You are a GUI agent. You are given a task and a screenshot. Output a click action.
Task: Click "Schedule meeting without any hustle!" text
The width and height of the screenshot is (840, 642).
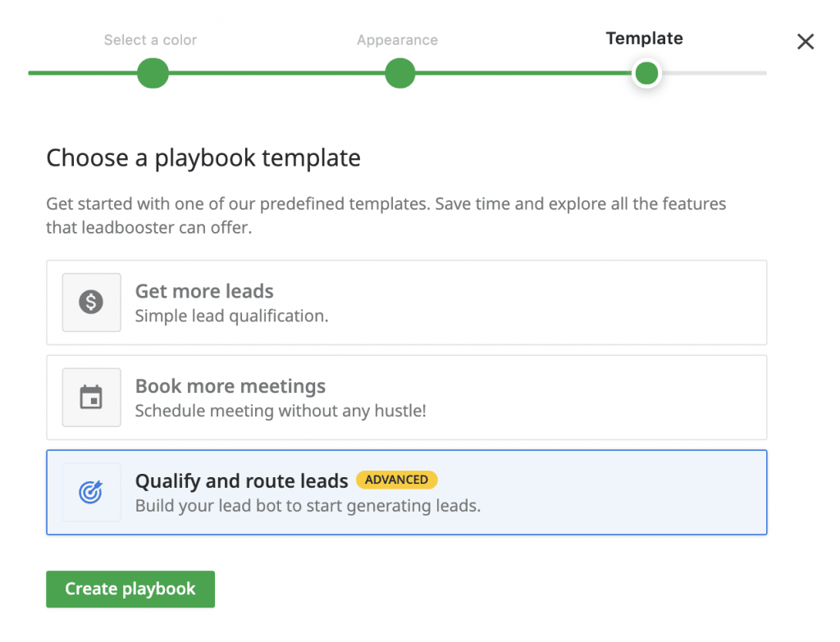(x=281, y=411)
